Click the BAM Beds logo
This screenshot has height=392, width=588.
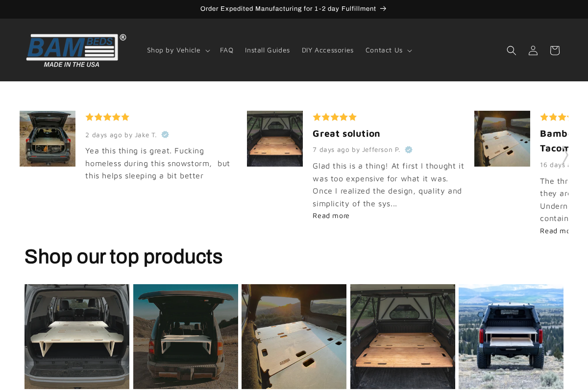(x=75, y=49)
